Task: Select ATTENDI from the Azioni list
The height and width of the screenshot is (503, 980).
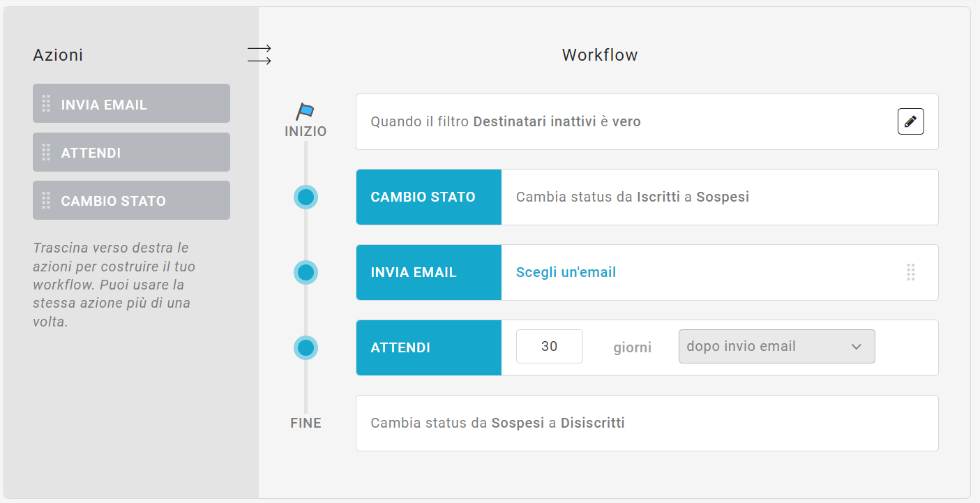Action: pos(131,151)
